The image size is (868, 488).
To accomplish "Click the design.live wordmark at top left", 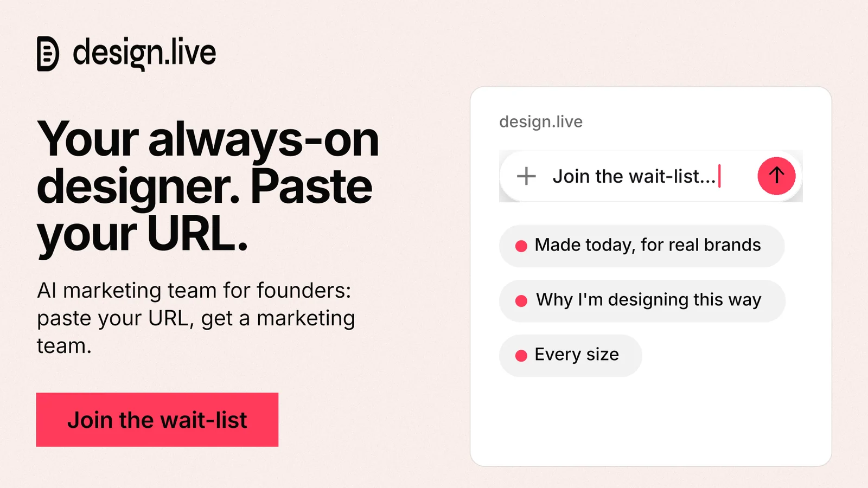I will (x=144, y=53).
